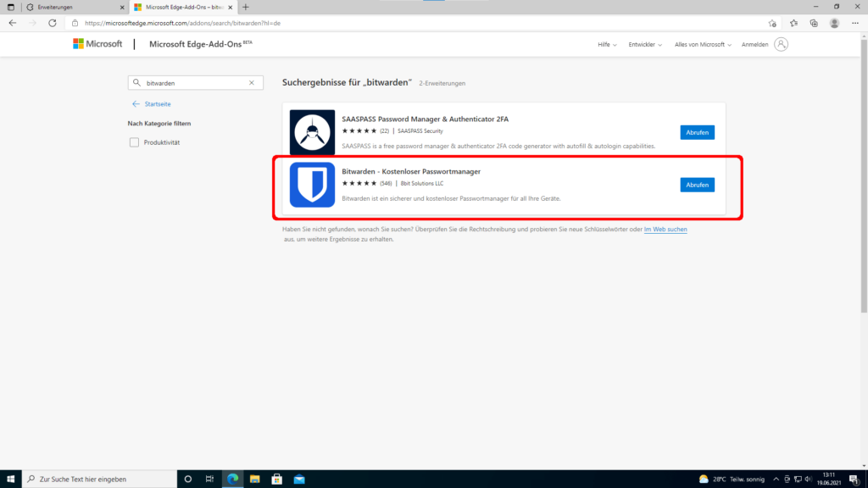Open the Windows Start menu
Viewport: 868px width, 488px height.
10,480
